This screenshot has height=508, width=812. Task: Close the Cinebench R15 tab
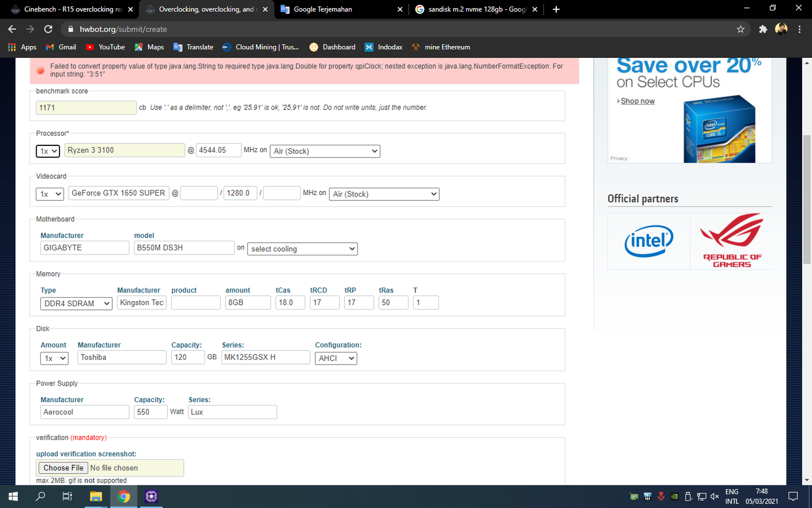pyautogui.click(x=131, y=9)
